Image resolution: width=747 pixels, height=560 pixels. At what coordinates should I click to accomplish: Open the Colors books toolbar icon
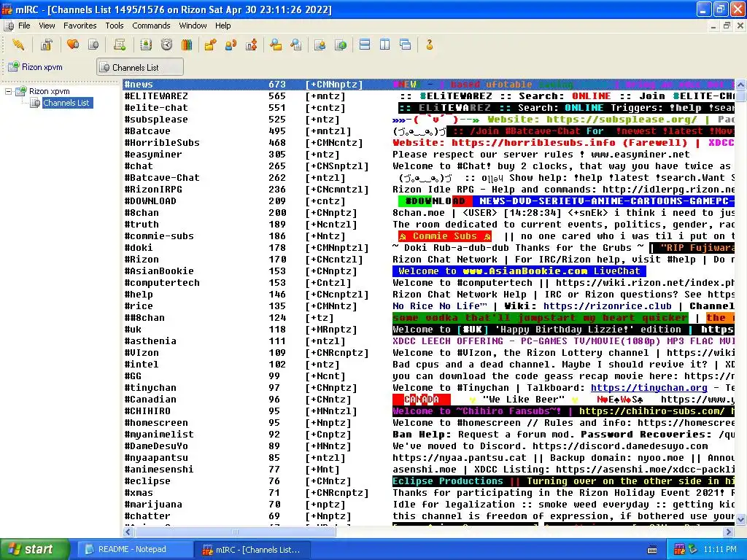click(187, 44)
